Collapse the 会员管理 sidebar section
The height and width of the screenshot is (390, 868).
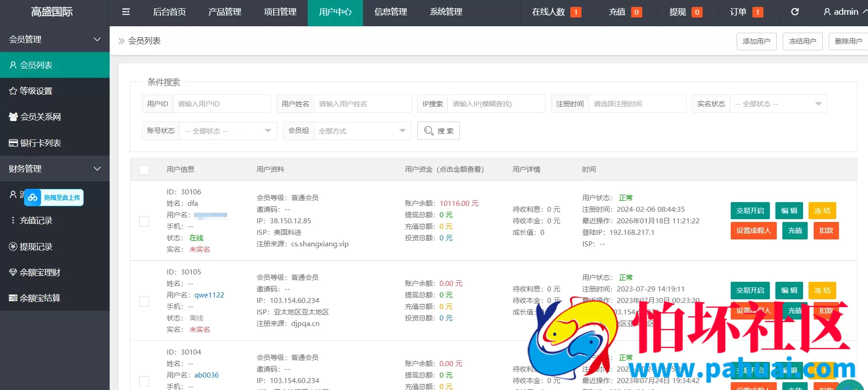click(55, 40)
